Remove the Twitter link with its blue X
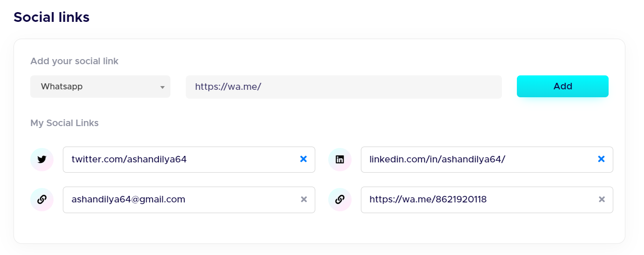The width and height of the screenshot is (644, 255). point(304,159)
